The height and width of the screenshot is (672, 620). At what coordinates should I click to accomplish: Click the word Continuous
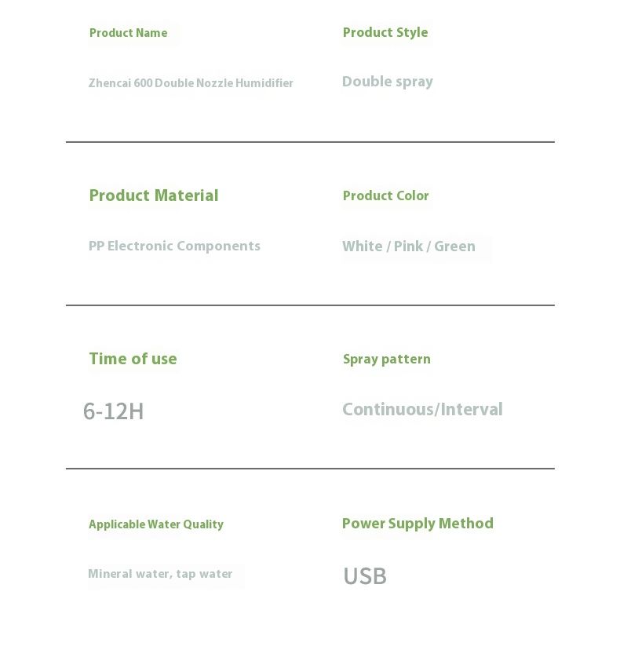pos(388,410)
